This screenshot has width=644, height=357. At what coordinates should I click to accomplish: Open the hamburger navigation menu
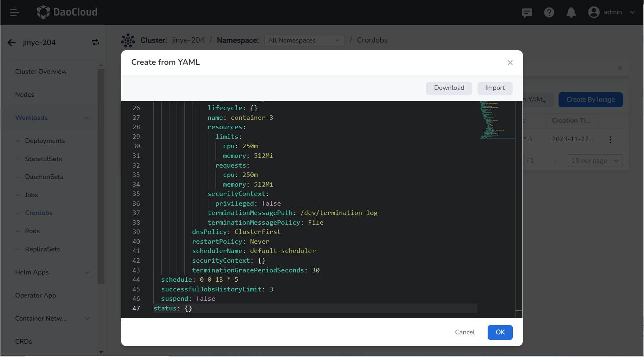click(15, 13)
